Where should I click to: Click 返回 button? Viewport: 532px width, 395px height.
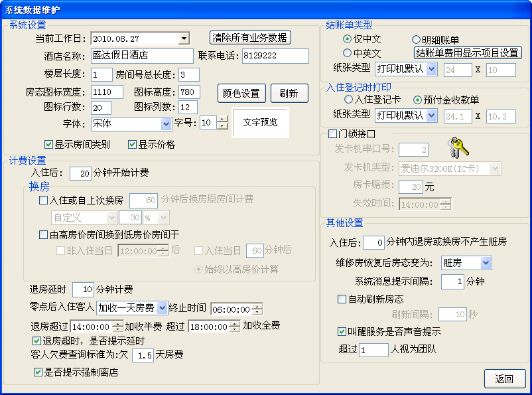[x=505, y=378]
